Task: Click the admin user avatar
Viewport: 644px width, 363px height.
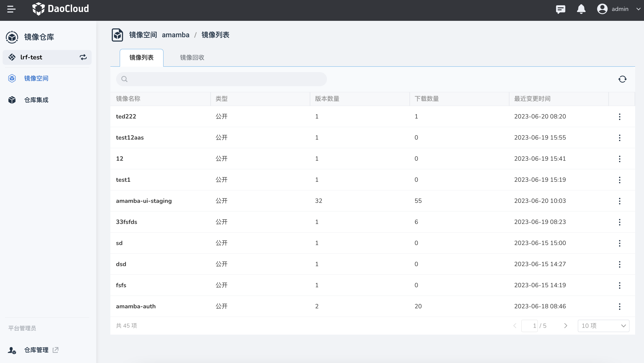Action: pos(602,9)
